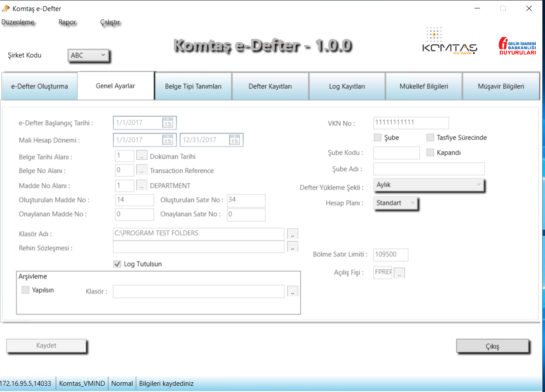Browse for Arşivleme Klasör path
Screen dimensions: 545x392
point(293,291)
